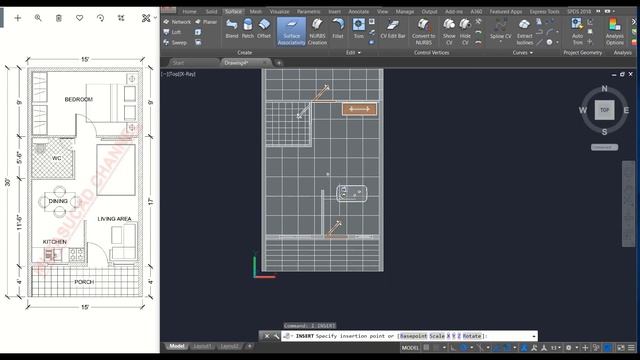Image resolution: width=640 pixels, height=360 pixels.
Task: Zoom in the photo viewer
Action: 38,18
